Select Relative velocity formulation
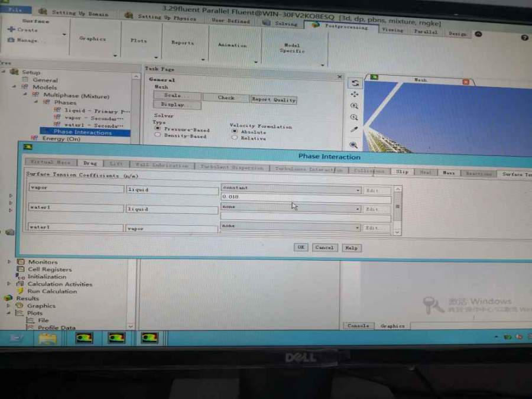This screenshot has width=532, height=399. click(234, 137)
